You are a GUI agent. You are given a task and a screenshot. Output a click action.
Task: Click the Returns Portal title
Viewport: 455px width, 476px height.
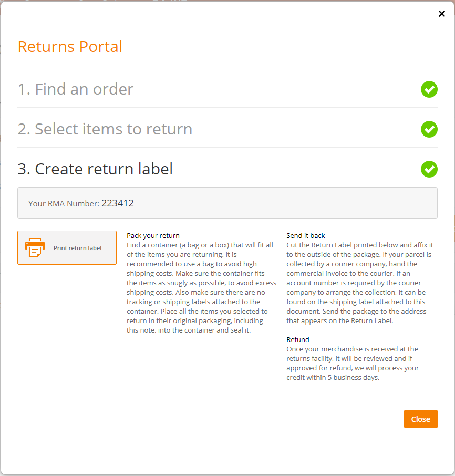coord(70,46)
